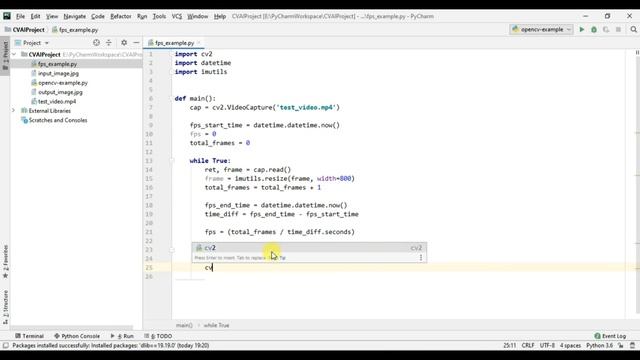Open the Edit menu
Screen dimensions: 640x360
click(36, 16)
